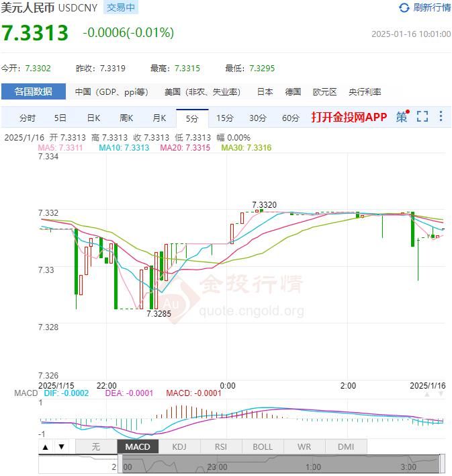Image resolution: width=452 pixels, height=476 pixels.
Task: Click the 美国 (非农、失业率) data link
Action: point(202,92)
